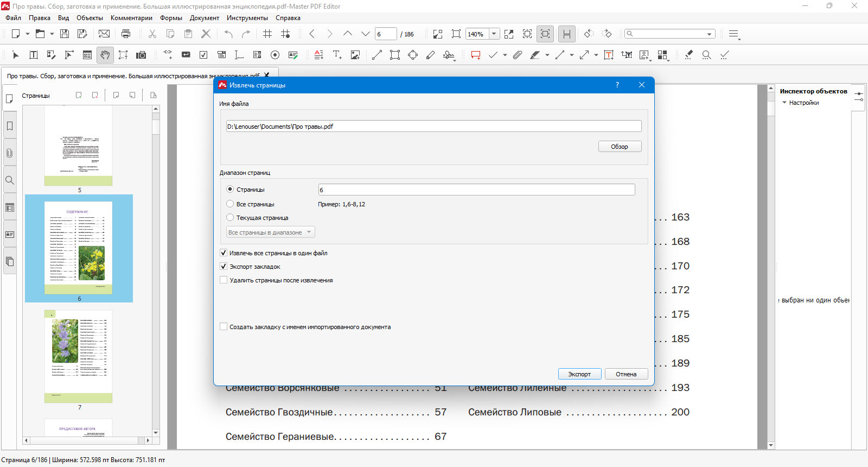Select the snapshot camera tool
The width and height of the screenshot is (868, 467).
point(141,55)
